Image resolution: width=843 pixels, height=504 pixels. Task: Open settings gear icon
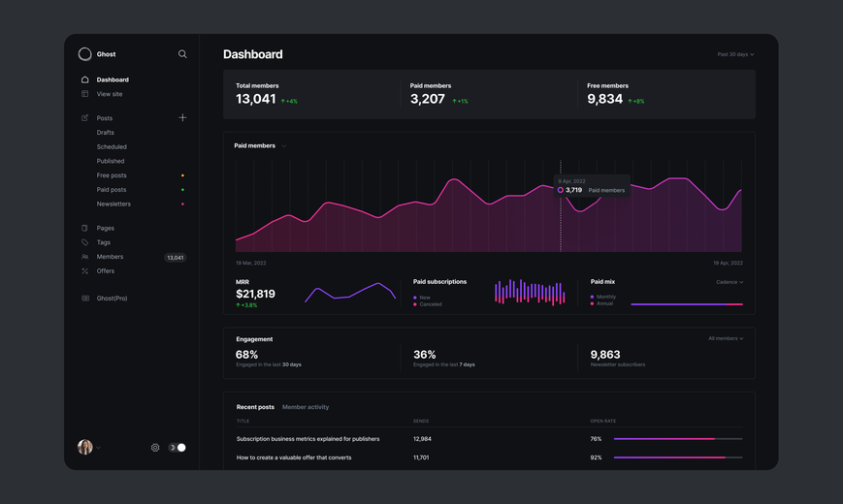[155, 448]
